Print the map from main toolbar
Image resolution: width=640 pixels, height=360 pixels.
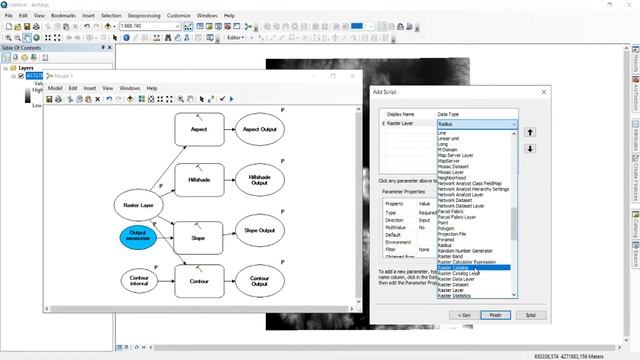36,27
